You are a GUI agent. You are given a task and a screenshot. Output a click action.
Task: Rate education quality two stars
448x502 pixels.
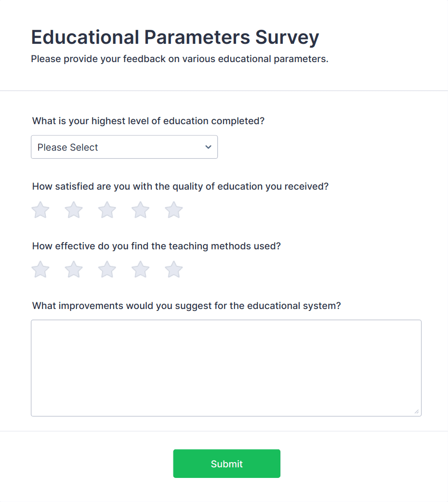[73, 210]
